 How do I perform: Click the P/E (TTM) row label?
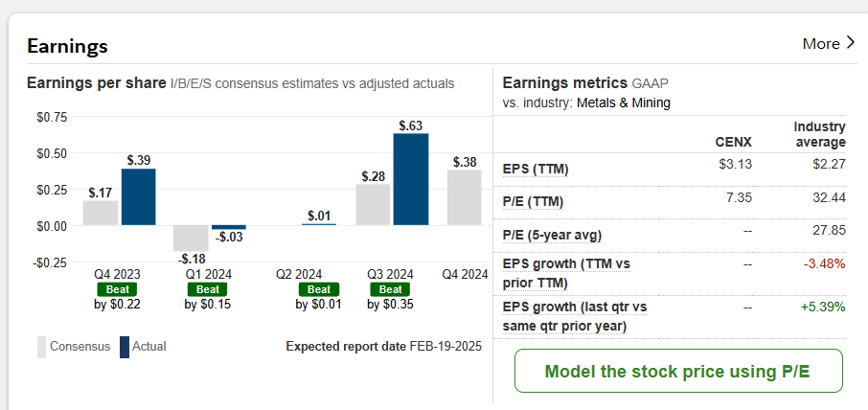pos(535,202)
